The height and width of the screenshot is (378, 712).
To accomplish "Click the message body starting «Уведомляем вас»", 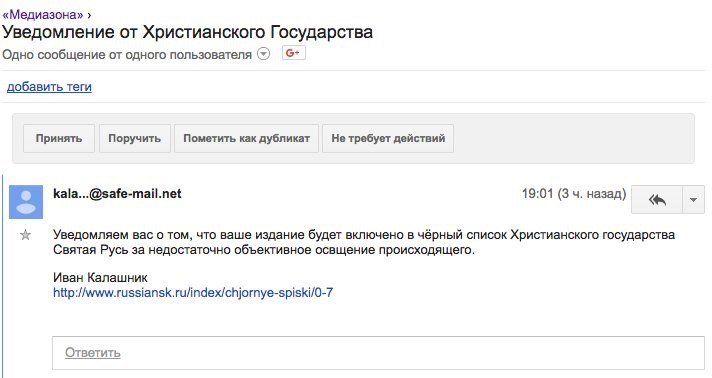I will pos(364,242).
